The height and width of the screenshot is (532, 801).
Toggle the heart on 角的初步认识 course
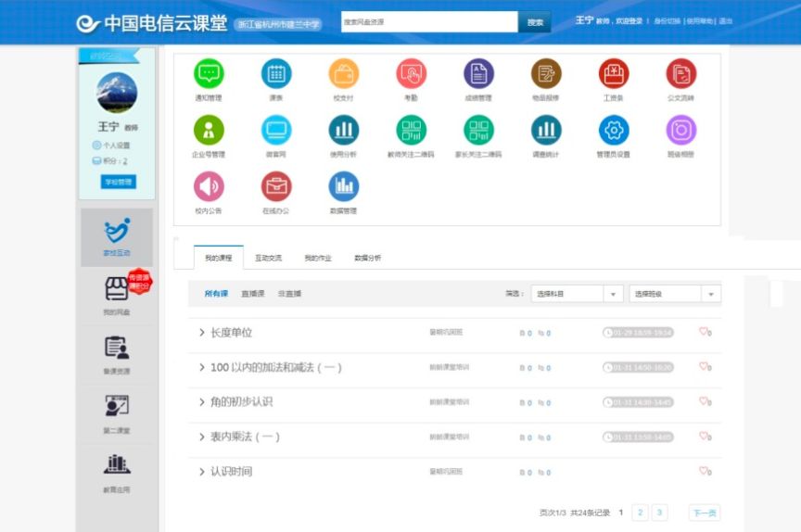(x=704, y=401)
